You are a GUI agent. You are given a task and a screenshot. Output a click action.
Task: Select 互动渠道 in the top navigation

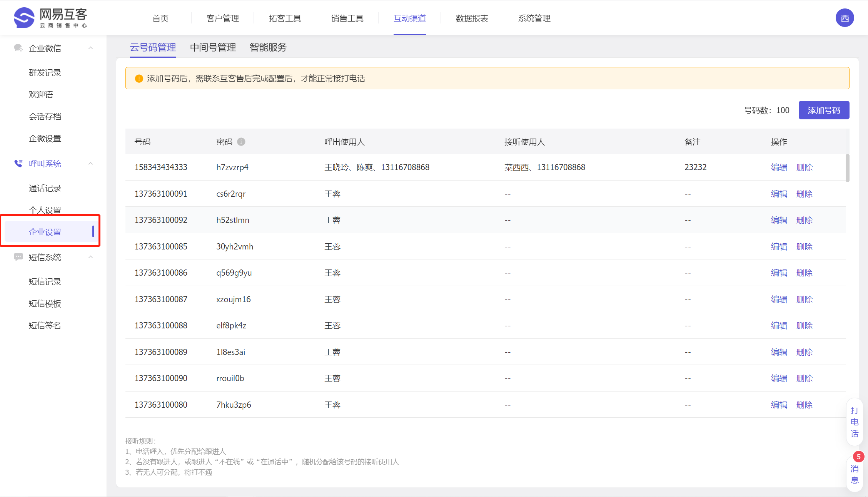coord(410,18)
